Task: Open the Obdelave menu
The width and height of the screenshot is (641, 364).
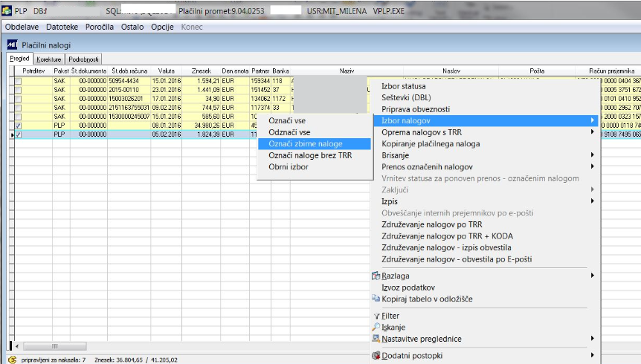Action: pos(22,27)
